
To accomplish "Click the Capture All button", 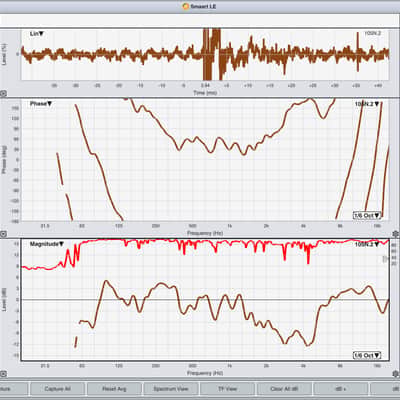I will (x=58, y=389).
